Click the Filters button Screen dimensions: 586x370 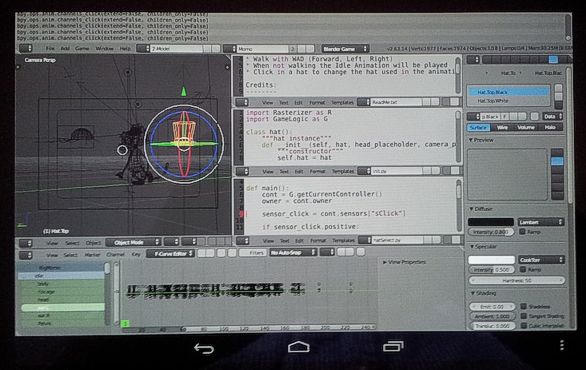[x=253, y=253]
